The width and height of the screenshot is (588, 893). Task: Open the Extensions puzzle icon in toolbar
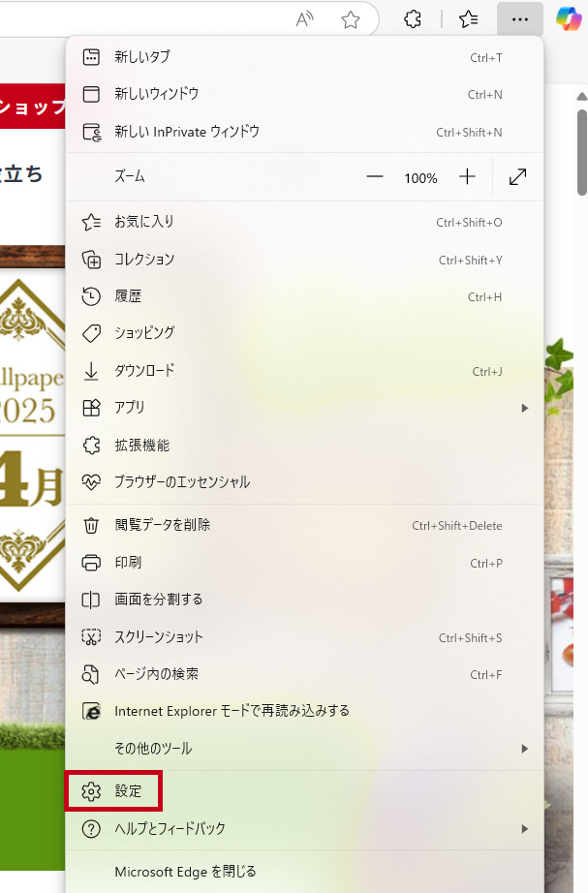(413, 19)
